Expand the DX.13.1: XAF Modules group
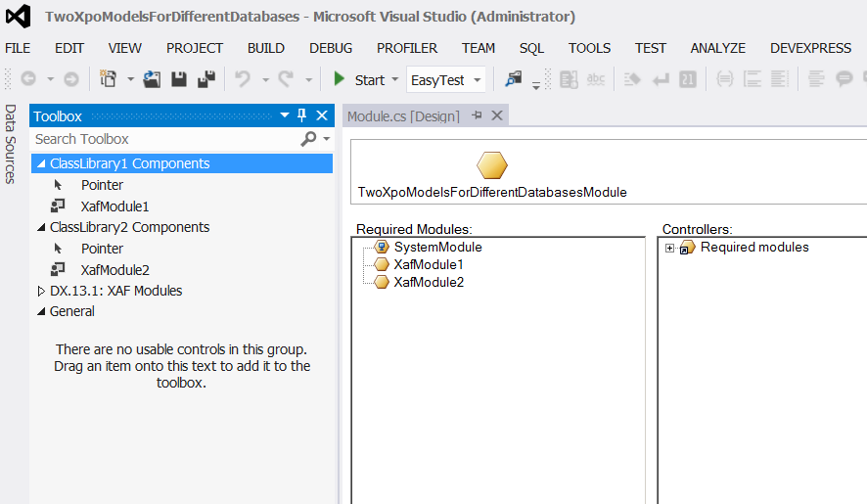The width and height of the screenshot is (867, 504). tap(41, 291)
